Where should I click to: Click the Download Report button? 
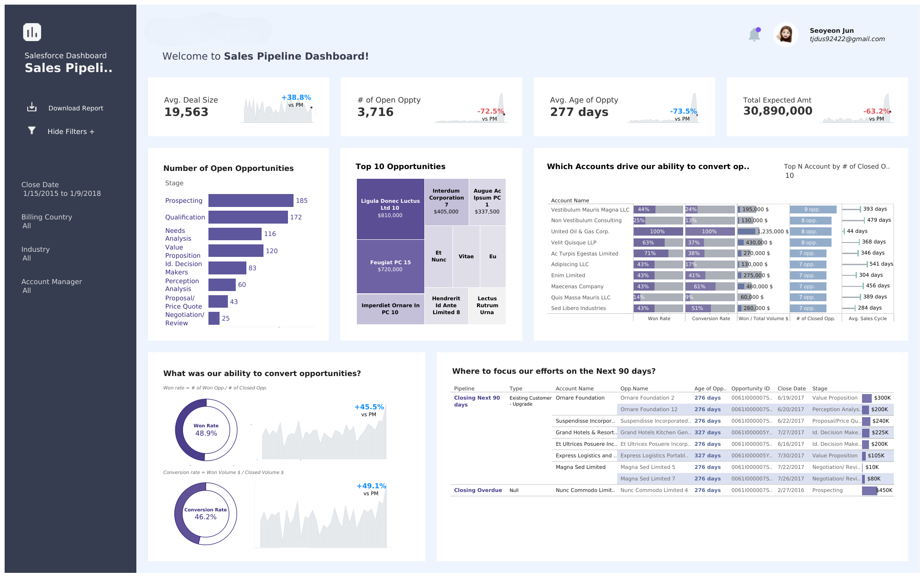point(75,108)
